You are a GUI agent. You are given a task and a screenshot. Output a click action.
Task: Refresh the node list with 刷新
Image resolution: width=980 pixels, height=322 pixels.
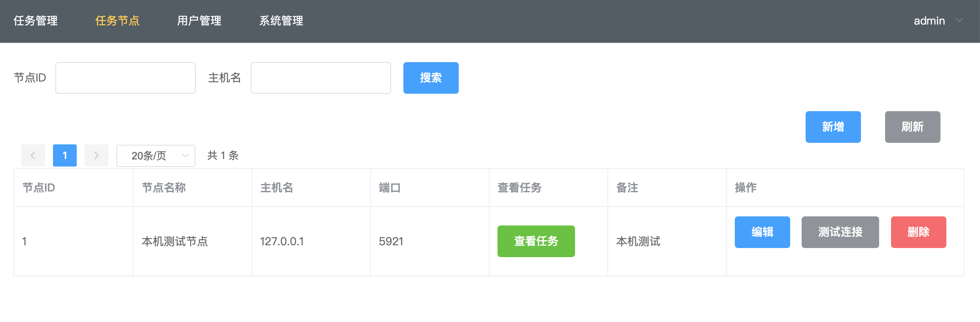point(913,127)
